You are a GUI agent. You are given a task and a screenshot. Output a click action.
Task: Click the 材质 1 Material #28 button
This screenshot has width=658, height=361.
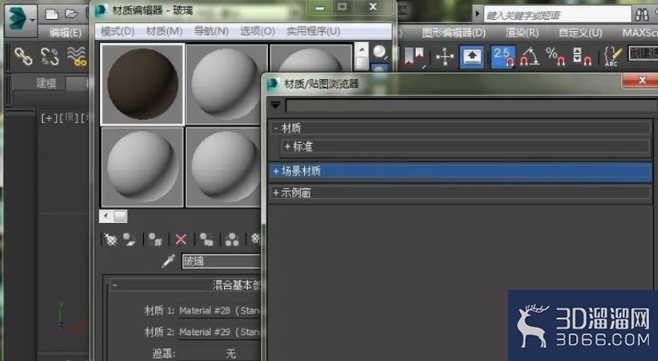[x=219, y=311]
